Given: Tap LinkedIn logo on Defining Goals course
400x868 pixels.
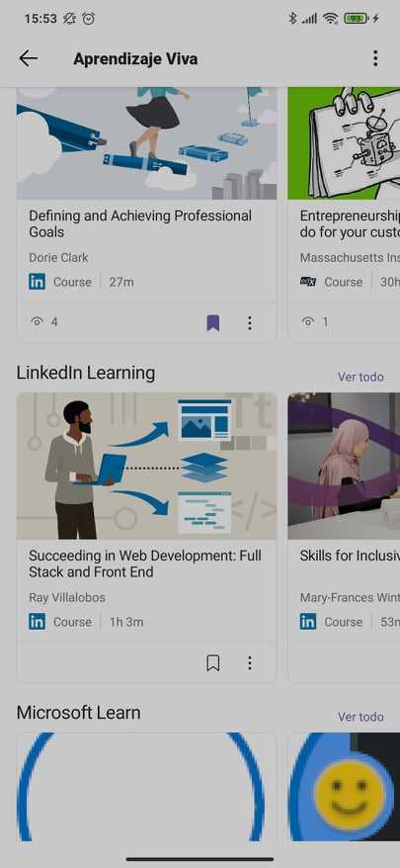Looking at the screenshot, I should coord(38,282).
